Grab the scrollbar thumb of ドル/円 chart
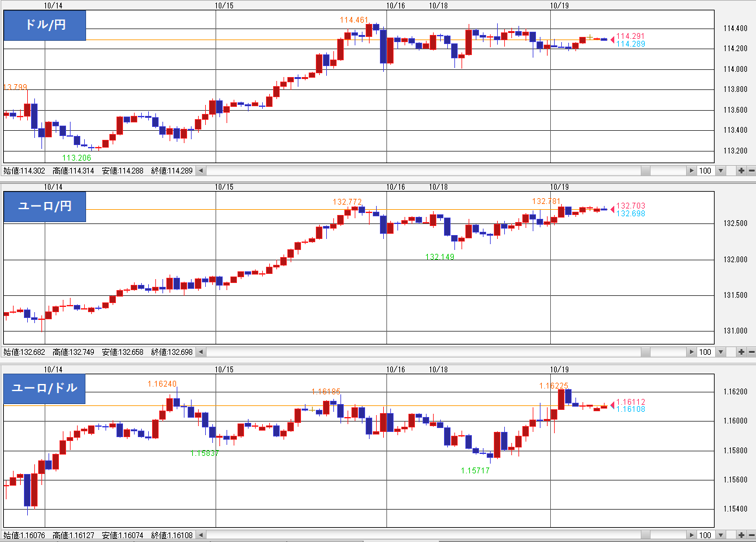The height and width of the screenshot is (542, 756). pyautogui.click(x=645, y=171)
